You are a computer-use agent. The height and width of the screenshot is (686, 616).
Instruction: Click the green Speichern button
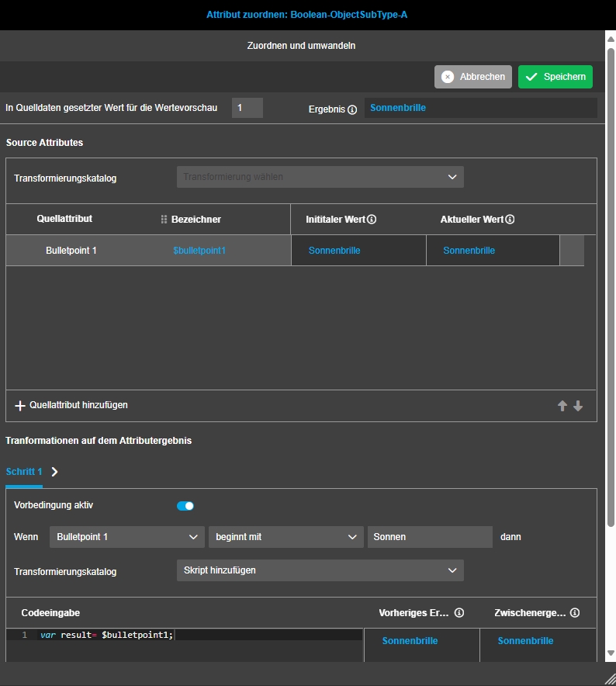click(x=555, y=77)
